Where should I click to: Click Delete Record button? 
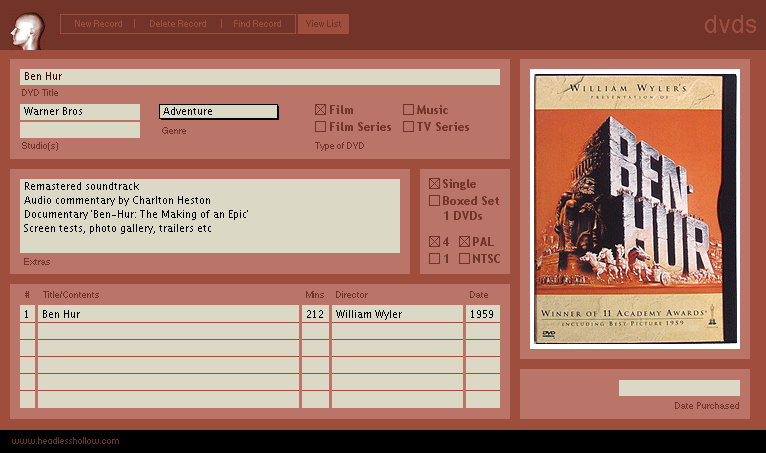coord(178,24)
